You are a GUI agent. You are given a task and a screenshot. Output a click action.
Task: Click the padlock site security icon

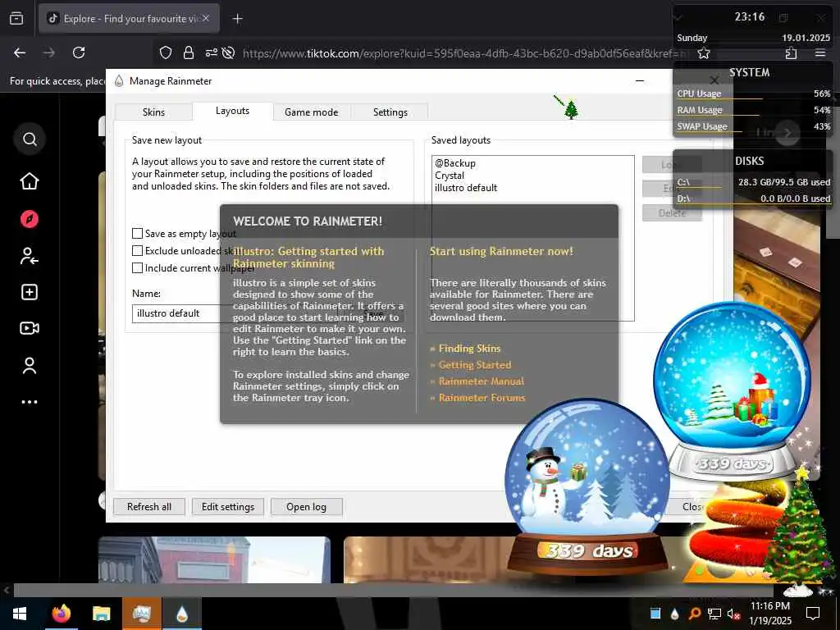click(188, 52)
